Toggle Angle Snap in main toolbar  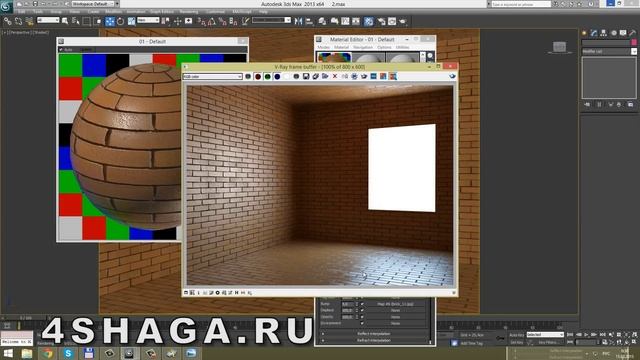211,21
